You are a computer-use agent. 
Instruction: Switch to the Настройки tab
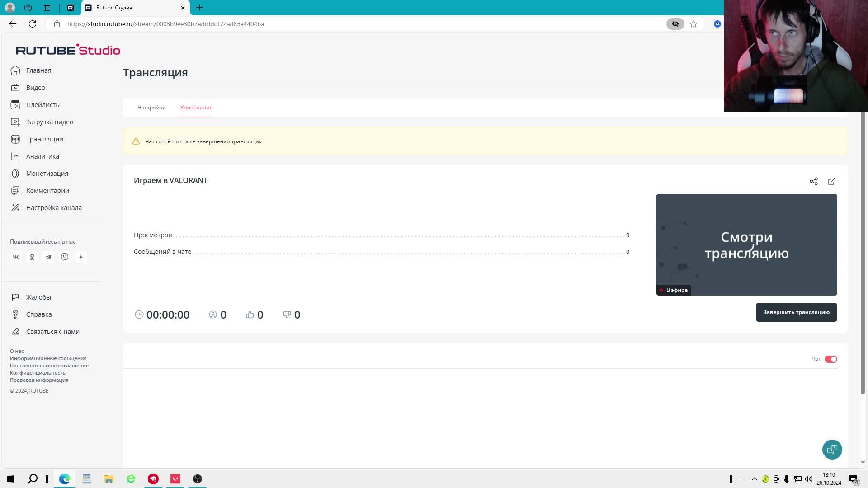click(151, 108)
